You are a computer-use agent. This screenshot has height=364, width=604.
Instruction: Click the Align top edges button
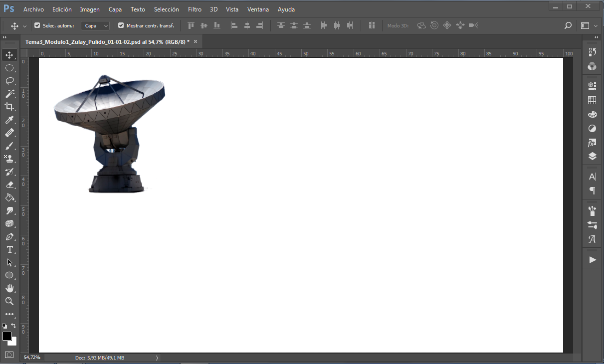tap(191, 25)
